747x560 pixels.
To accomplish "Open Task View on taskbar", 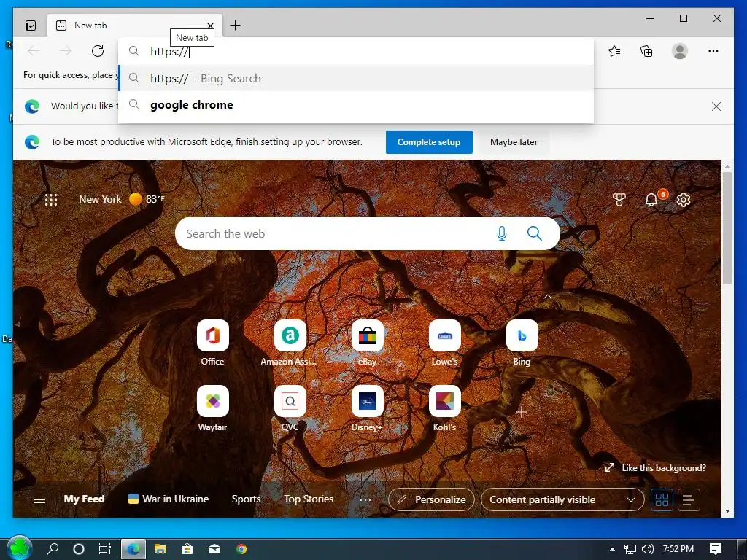I will (x=105, y=549).
